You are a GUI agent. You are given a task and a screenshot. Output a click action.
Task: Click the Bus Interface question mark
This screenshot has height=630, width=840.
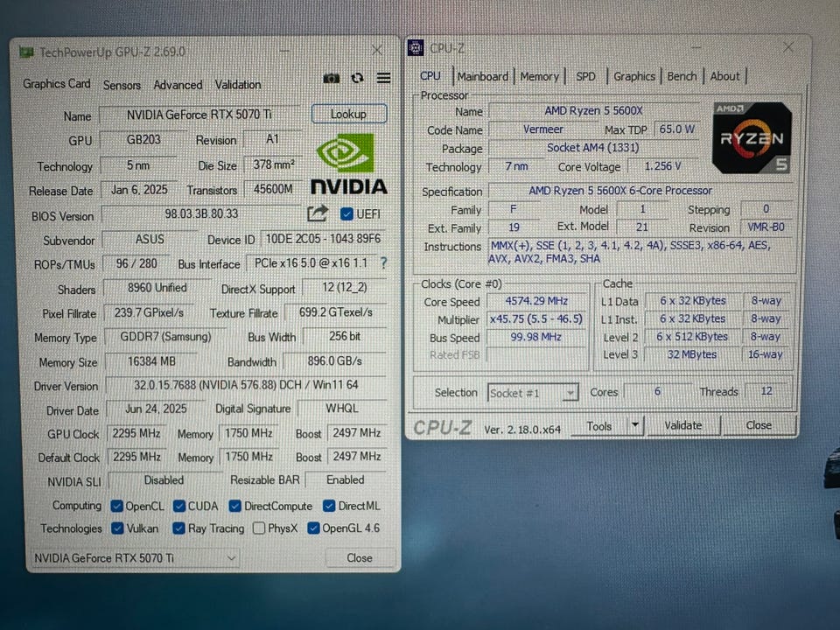[x=383, y=263]
